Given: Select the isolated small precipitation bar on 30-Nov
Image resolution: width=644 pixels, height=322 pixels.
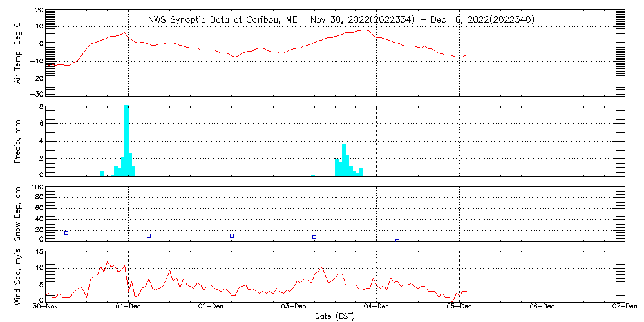Looking at the screenshot, I should pyautogui.click(x=102, y=173).
